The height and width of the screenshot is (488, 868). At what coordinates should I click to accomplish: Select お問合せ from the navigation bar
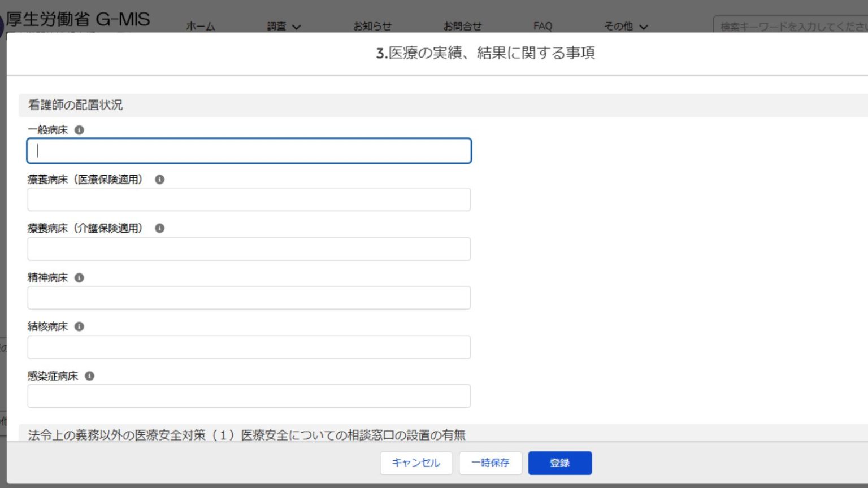point(463,26)
